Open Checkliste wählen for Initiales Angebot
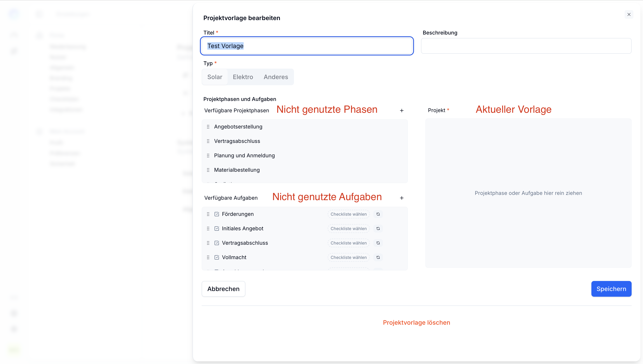The image size is (643, 364). click(x=348, y=229)
